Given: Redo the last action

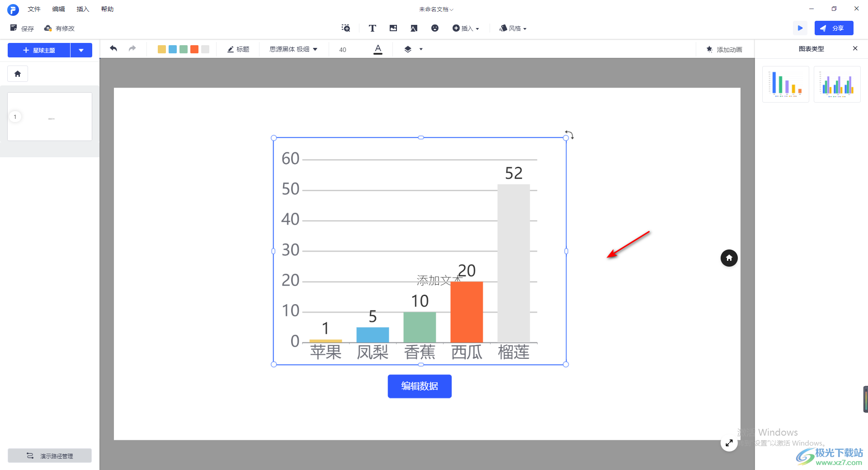Looking at the screenshot, I should point(132,48).
